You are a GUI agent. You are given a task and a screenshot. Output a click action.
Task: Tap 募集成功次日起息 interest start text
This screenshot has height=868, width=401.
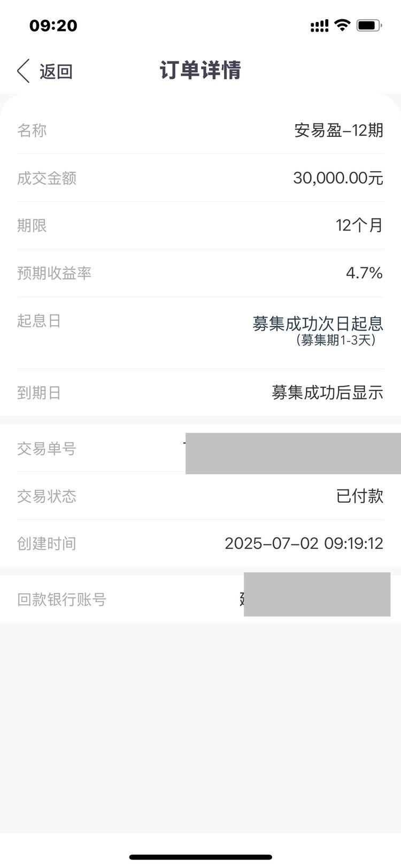tap(318, 323)
